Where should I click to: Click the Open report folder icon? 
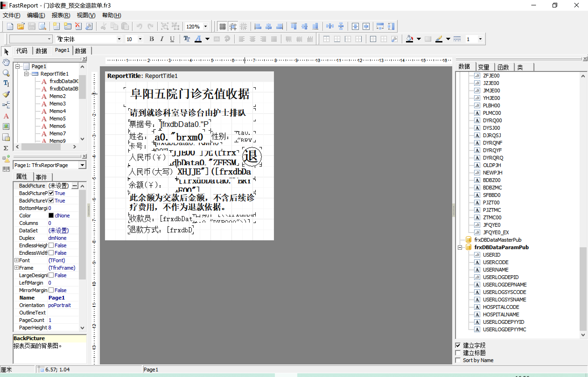pos(21,26)
